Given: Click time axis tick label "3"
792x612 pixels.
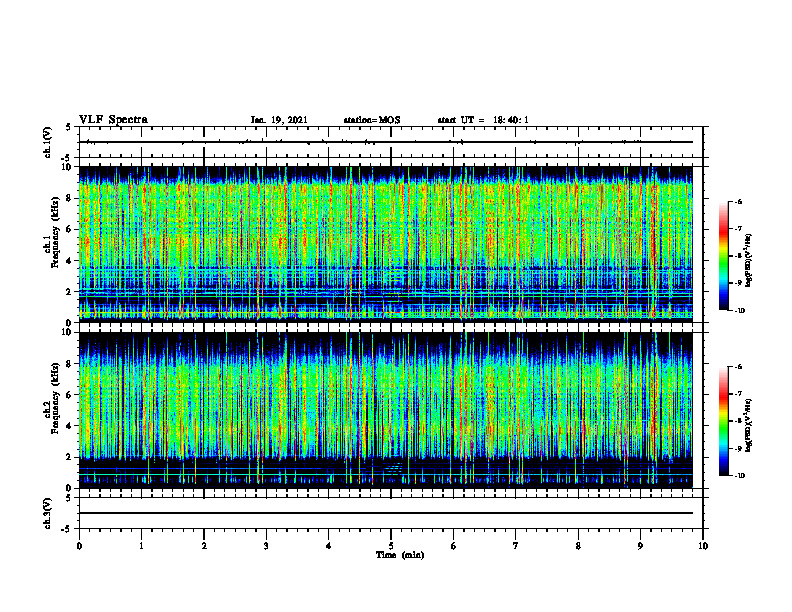Looking at the screenshot, I should pos(266,546).
